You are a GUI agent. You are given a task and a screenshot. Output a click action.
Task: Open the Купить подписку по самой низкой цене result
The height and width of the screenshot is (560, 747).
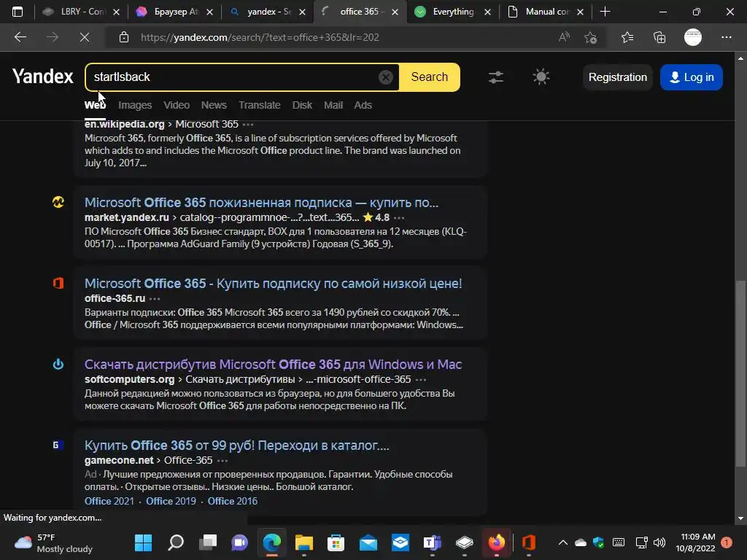tap(273, 284)
